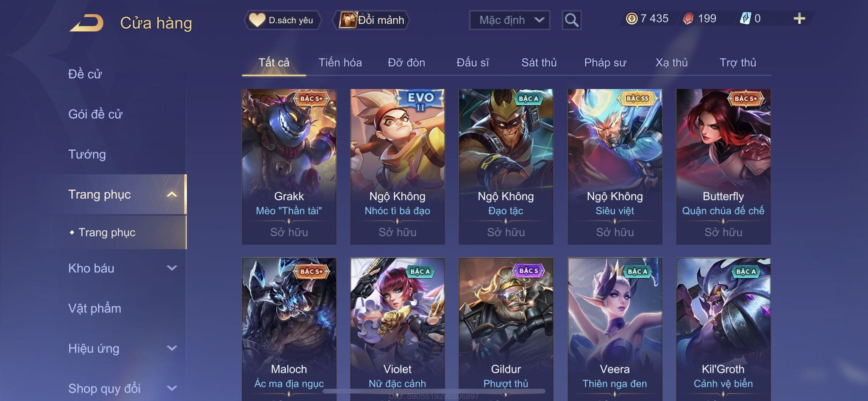Open the D.sách yêu heart wishlist
Screen dimensions: 868x401
pyautogui.click(x=282, y=20)
